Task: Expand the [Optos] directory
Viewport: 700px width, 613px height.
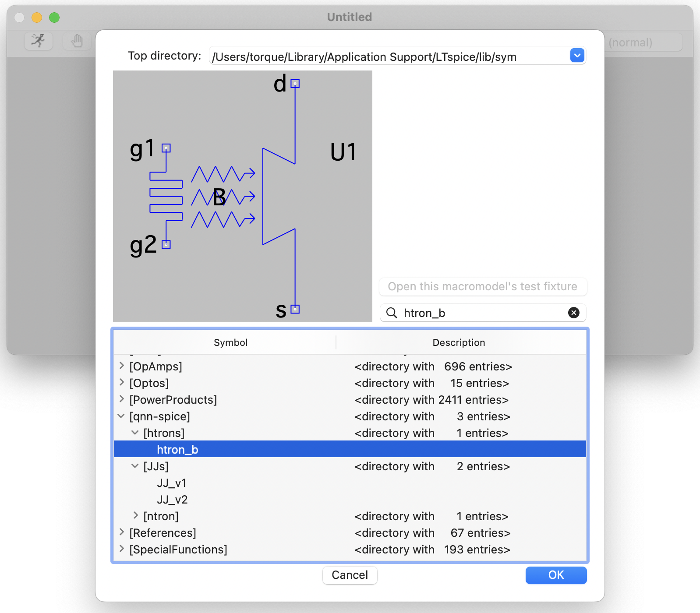Action: pyautogui.click(x=122, y=382)
